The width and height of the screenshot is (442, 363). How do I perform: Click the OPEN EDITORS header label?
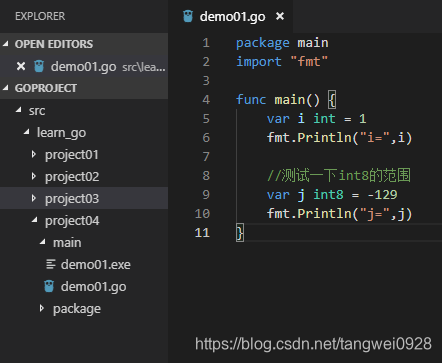[x=54, y=44]
